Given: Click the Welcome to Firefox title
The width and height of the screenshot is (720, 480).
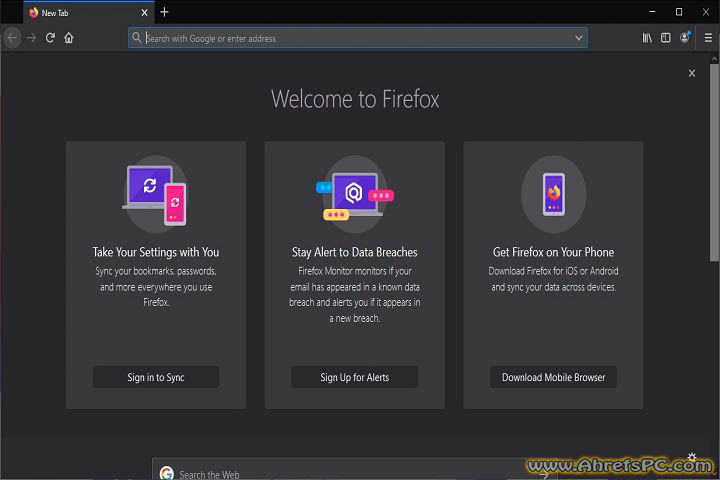Looking at the screenshot, I should point(355,99).
